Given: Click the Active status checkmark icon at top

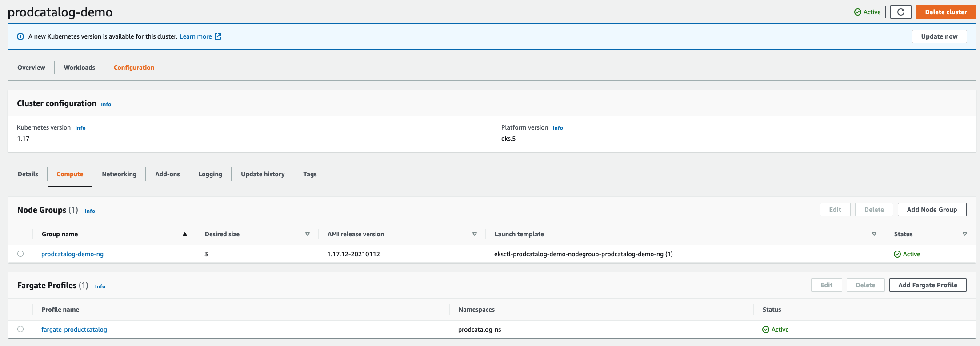Looking at the screenshot, I should (858, 12).
